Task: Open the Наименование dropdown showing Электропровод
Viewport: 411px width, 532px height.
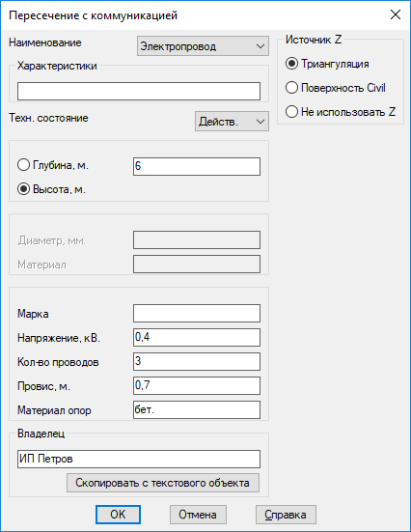Action: (x=203, y=45)
